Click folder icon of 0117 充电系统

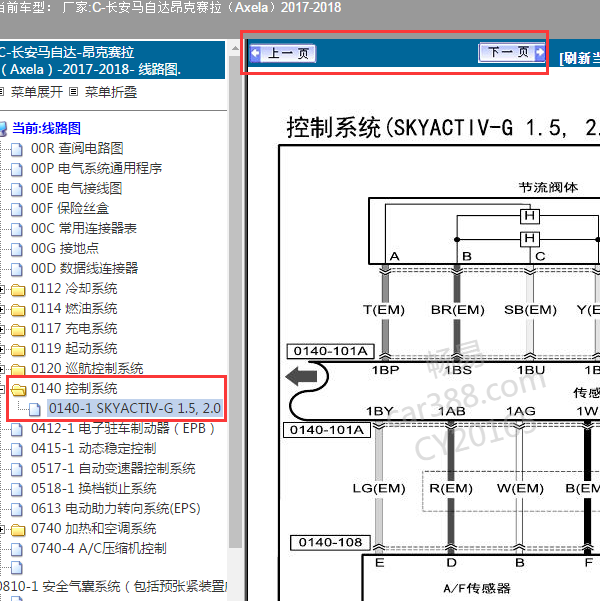[18, 330]
